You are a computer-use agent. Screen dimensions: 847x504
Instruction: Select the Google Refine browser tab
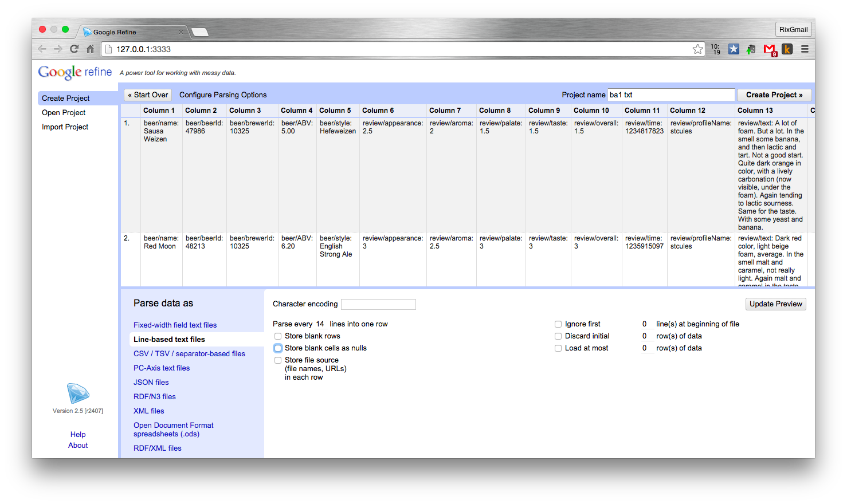click(x=133, y=32)
